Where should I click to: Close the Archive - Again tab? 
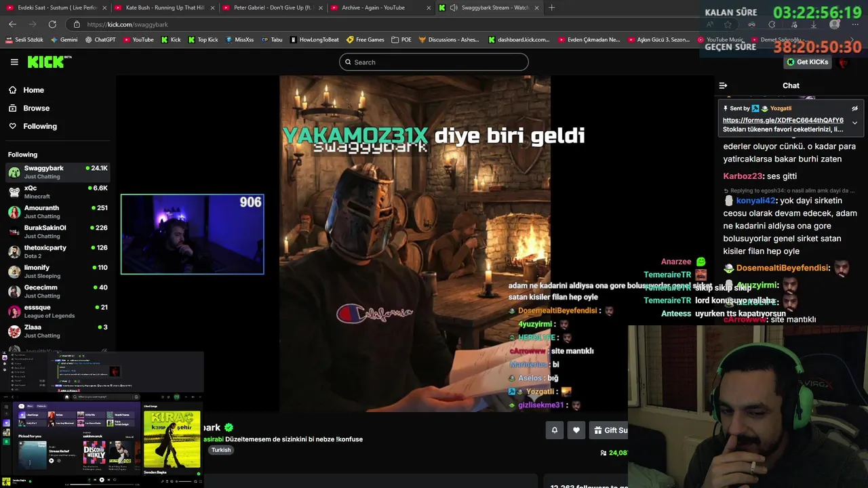pos(429,7)
